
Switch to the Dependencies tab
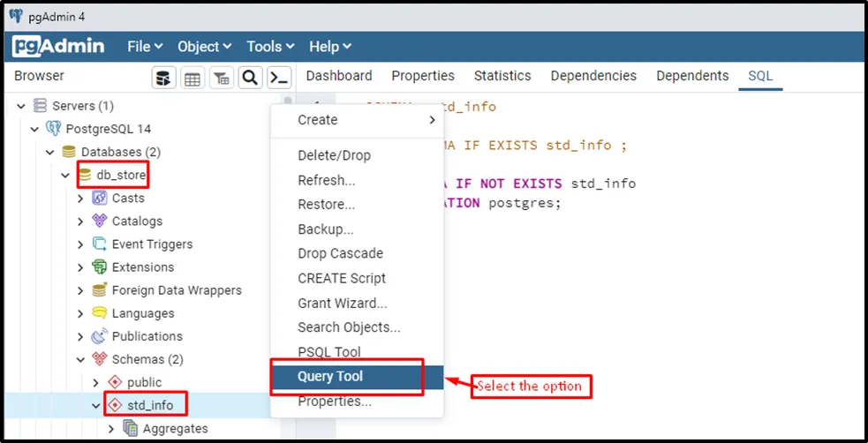[x=593, y=76]
